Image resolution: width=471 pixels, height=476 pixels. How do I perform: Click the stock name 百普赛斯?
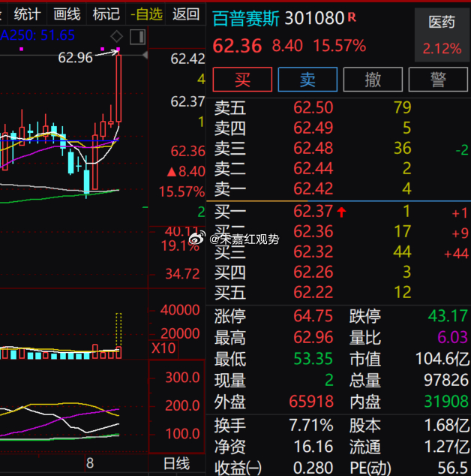pos(246,19)
